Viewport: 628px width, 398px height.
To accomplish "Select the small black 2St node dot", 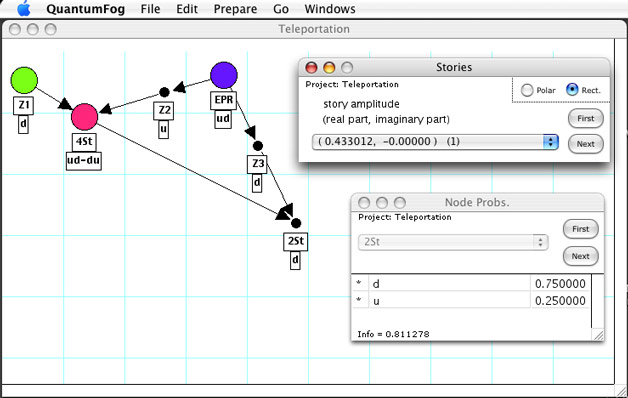I will [x=296, y=223].
